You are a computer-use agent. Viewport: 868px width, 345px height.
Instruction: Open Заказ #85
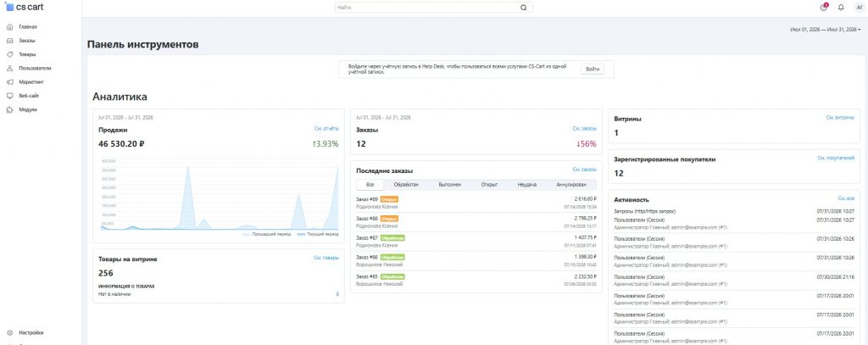tap(367, 276)
